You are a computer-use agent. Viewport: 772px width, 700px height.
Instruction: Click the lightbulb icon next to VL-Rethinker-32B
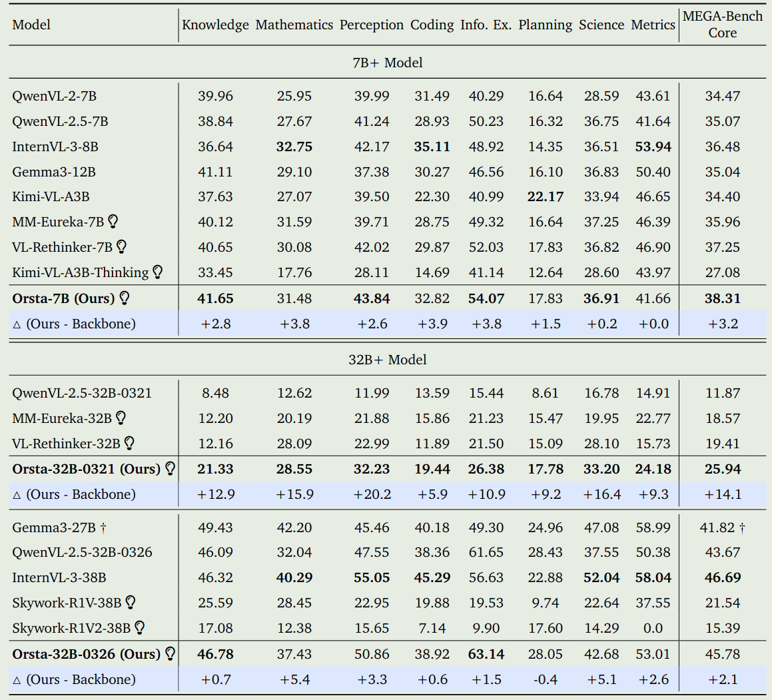pyautogui.click(x=129, y=443)
